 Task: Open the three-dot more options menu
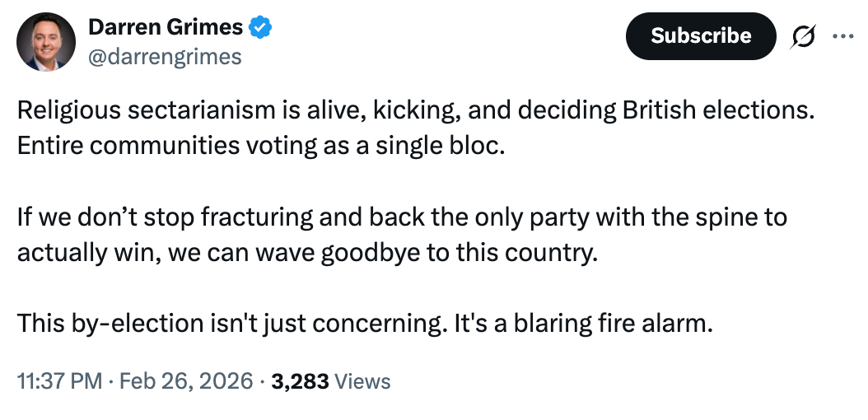(x=844, y=36)
